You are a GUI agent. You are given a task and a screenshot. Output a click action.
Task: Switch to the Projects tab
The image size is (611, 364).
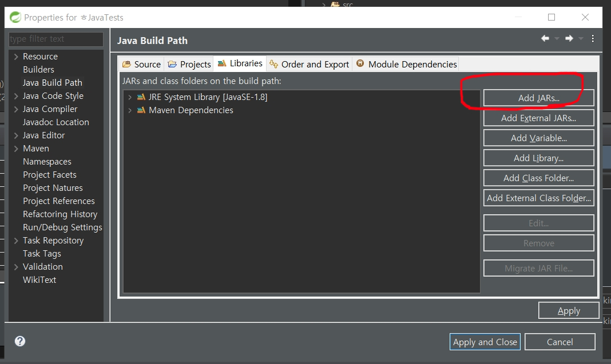(x=189, y=64)
